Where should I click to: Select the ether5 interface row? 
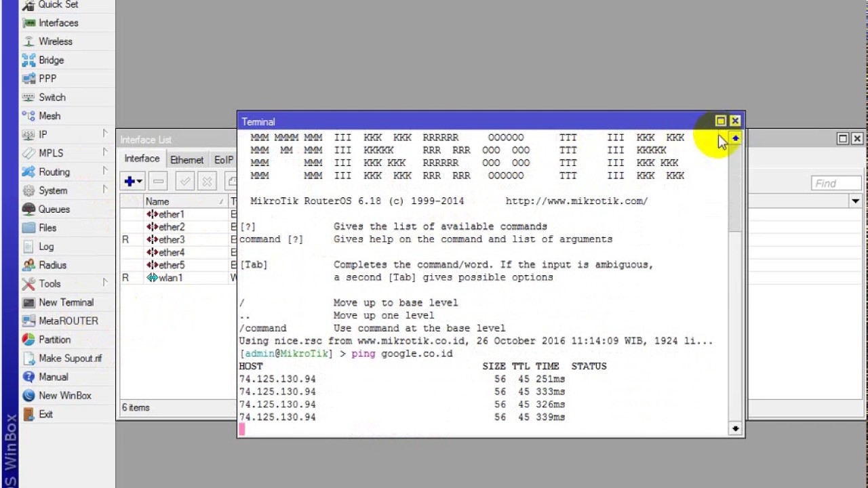point(178,265)
